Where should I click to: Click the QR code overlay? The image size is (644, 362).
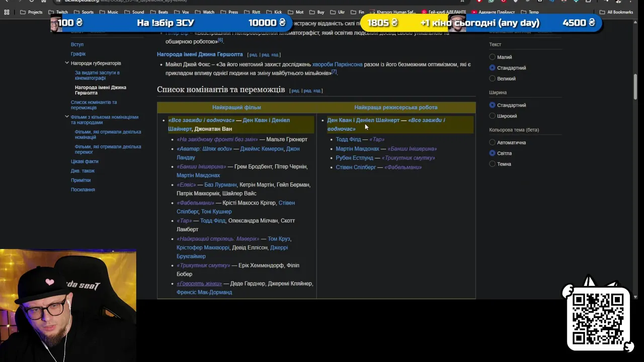coord(598,318)
